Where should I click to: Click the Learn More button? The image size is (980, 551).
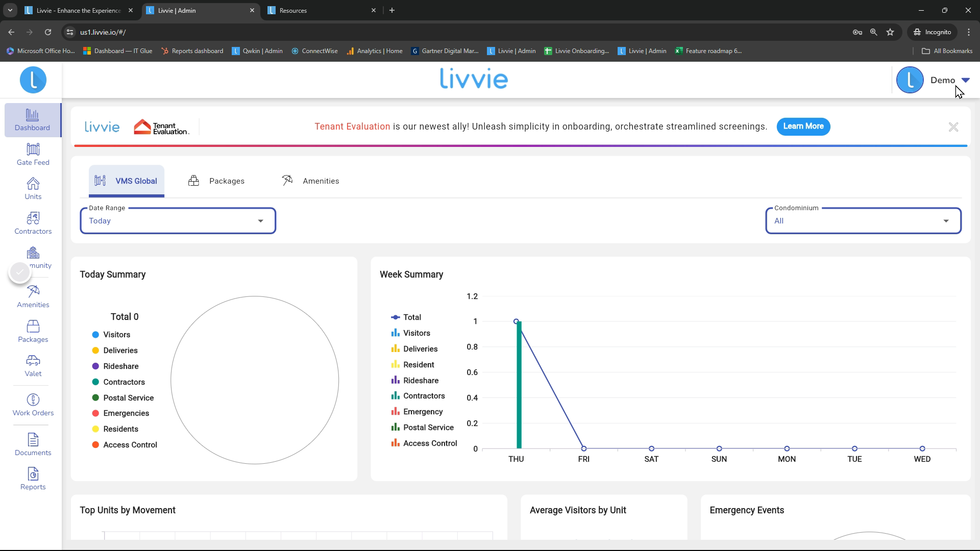pos(803,127)
